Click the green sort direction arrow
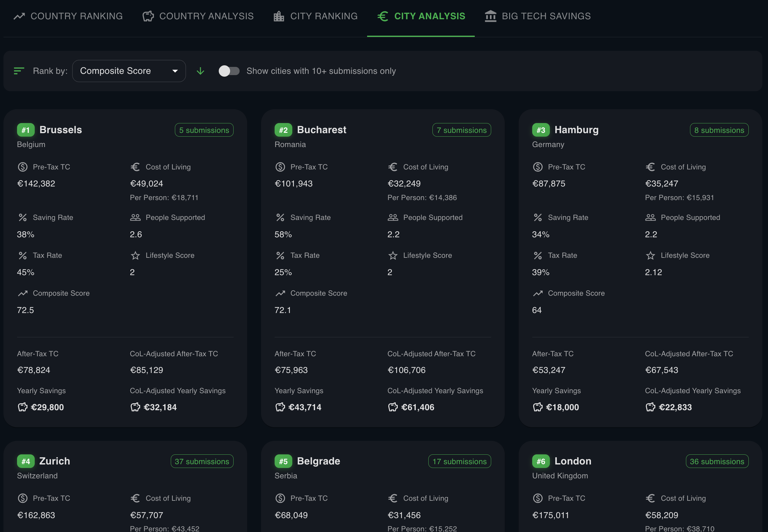768x532 pixels. (x=200, y=71)
